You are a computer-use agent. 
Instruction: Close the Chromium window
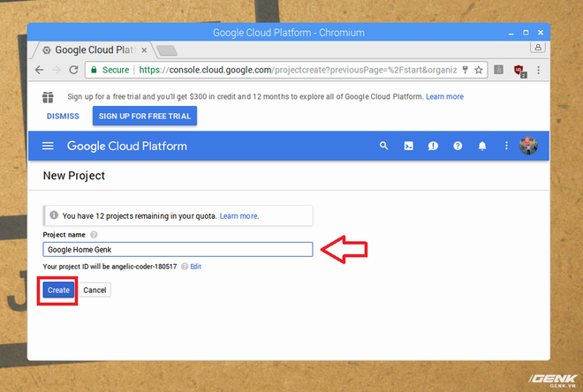pyautogui.click(x=541, y=33)
